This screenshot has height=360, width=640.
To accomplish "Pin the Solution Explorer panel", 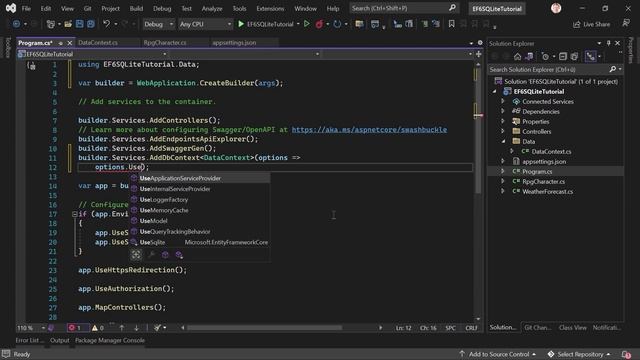I will (609, 43).
